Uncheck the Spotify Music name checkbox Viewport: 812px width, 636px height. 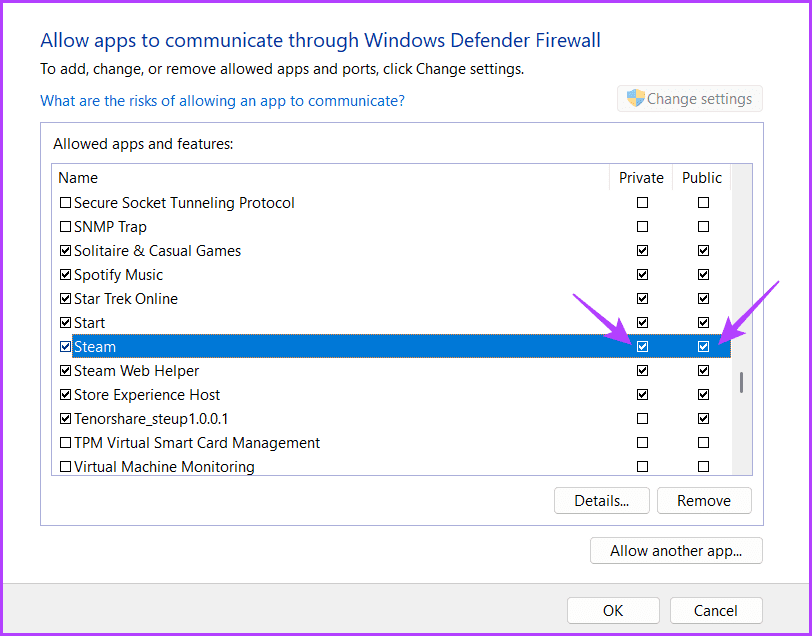point(65,274)
